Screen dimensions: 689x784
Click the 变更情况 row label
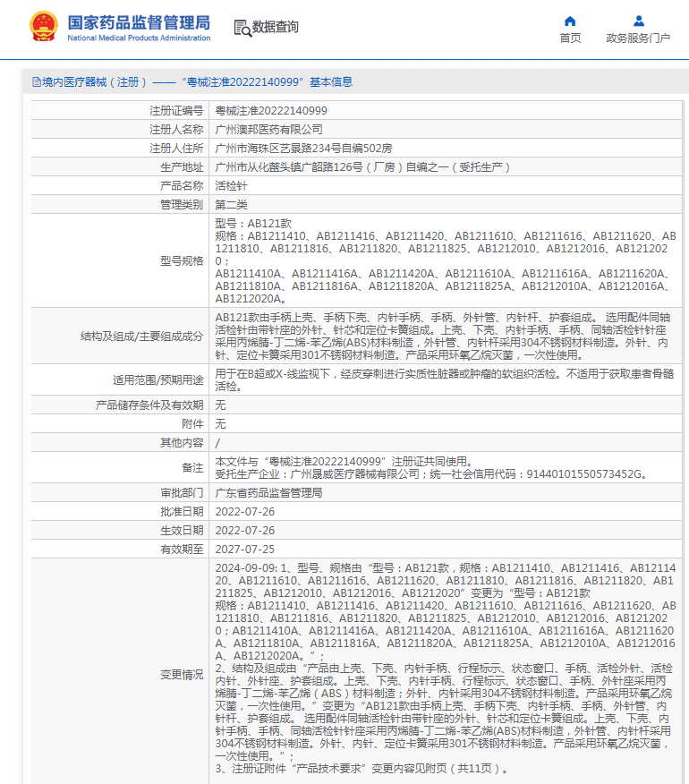pyautogui.click(x=182, y=674)
